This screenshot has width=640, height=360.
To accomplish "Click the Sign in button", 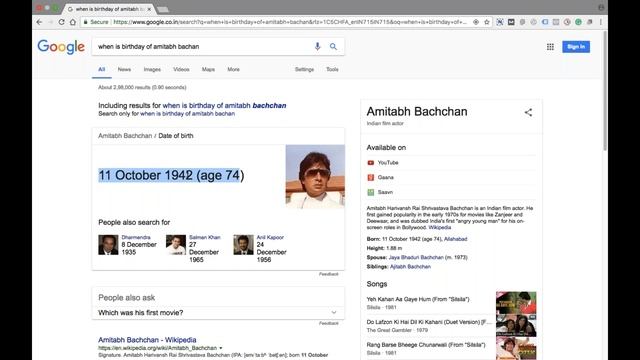I will pyautogui.click(x=576, y=47).
